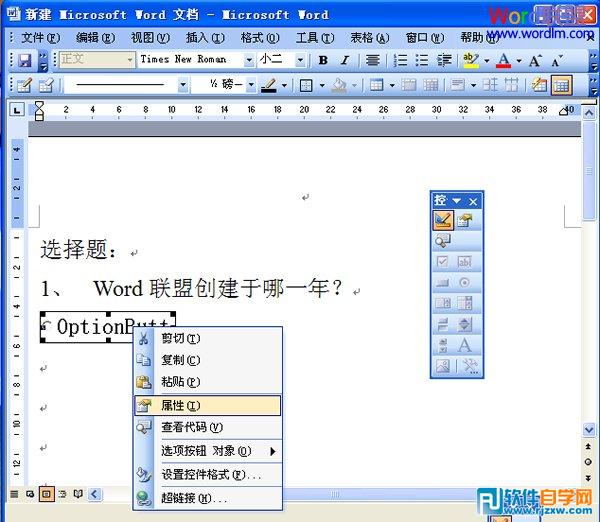Choose 查看代码(V) in the context menu
This screenshot has height=522, width=600.
(x=208, y=427)
